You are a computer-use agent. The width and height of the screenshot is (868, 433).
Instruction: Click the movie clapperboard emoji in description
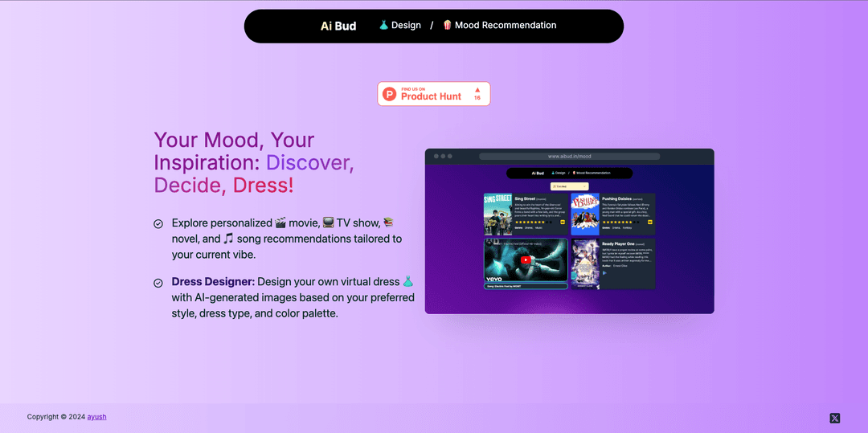click(x=280, y=223)
